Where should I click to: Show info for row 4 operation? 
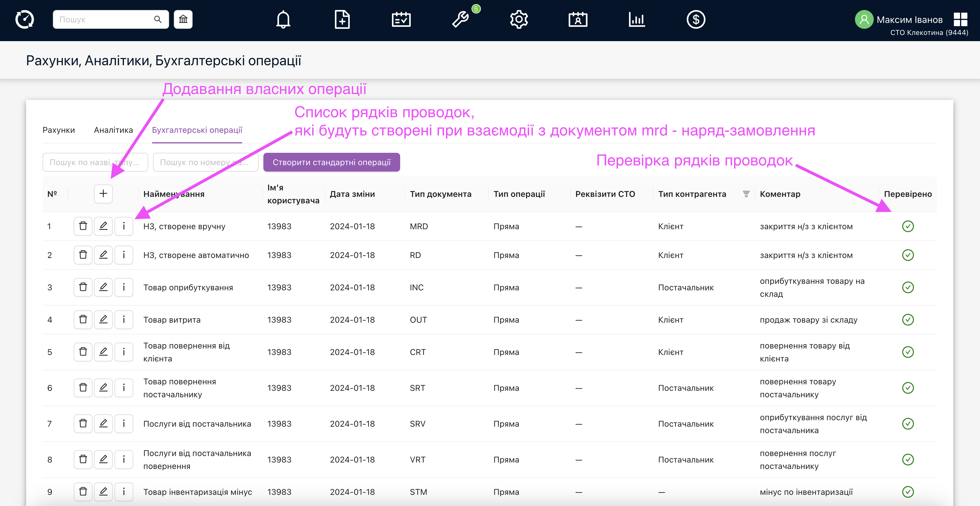(124, 319)
